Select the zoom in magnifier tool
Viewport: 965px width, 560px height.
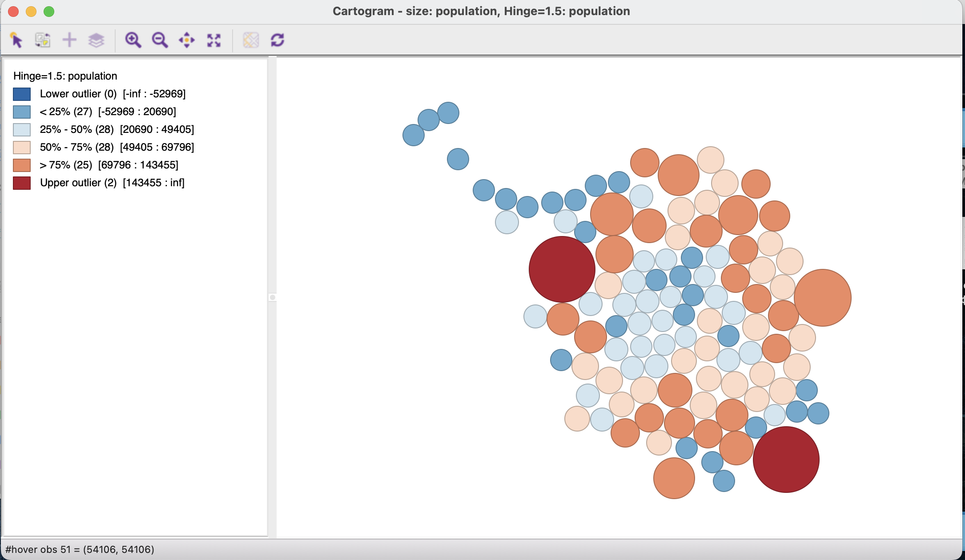[x=133, y=40]
